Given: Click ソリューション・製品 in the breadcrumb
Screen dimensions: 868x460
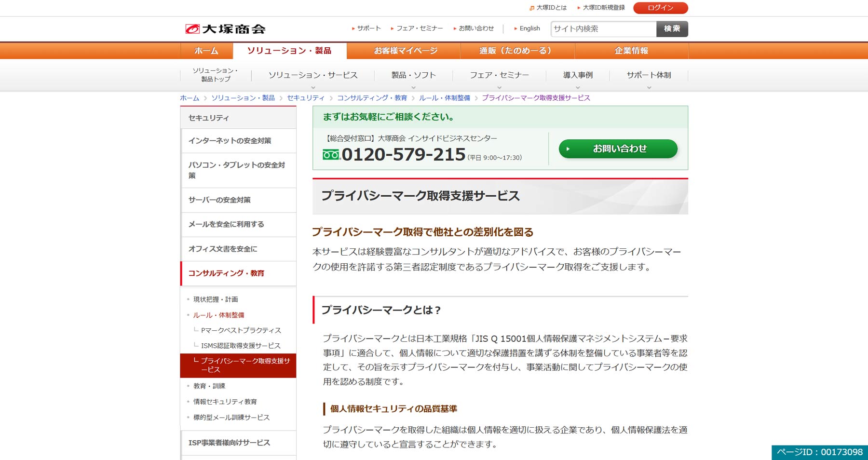Looking at the screenshot, I should 243,98.
